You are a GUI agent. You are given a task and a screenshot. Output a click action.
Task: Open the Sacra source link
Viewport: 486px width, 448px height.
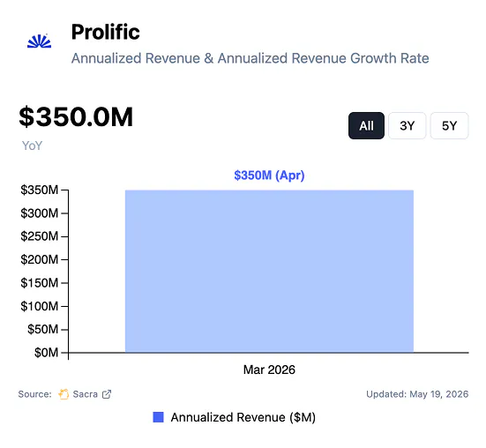click(85, 394)
